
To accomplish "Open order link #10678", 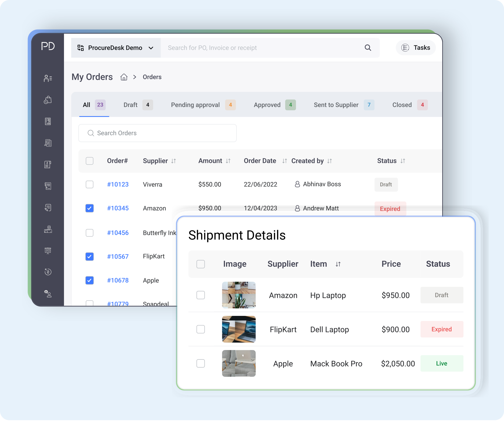I will (118, 280).
